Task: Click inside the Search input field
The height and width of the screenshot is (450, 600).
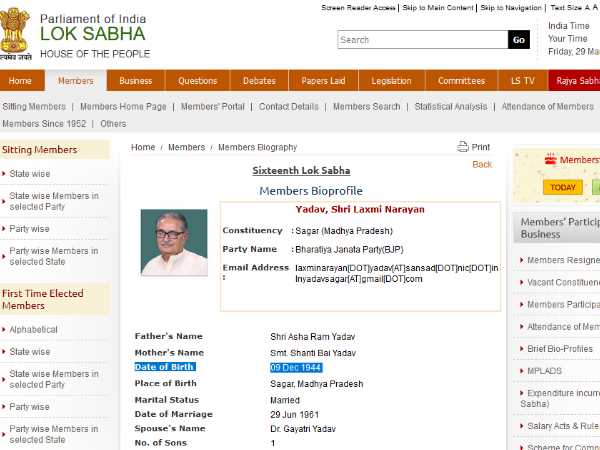Action: click(x=422, y=40)
